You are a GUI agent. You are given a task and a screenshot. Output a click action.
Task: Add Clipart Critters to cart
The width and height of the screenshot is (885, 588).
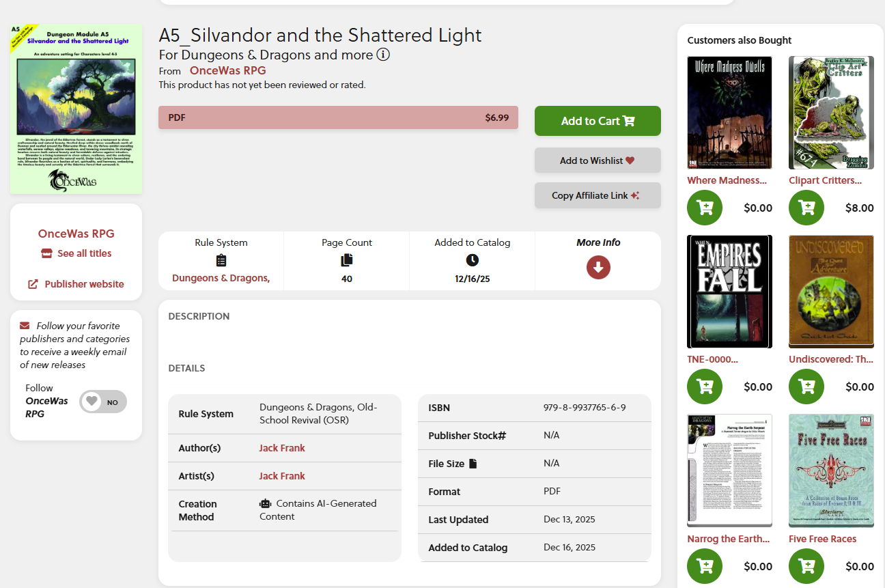pyautogui.click(x=806, y=208)
